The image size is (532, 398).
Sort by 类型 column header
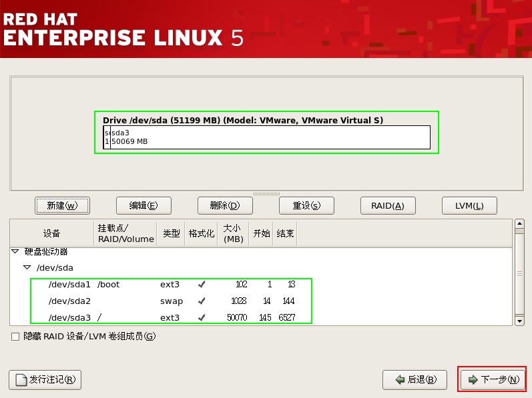[x=171, y=233]
